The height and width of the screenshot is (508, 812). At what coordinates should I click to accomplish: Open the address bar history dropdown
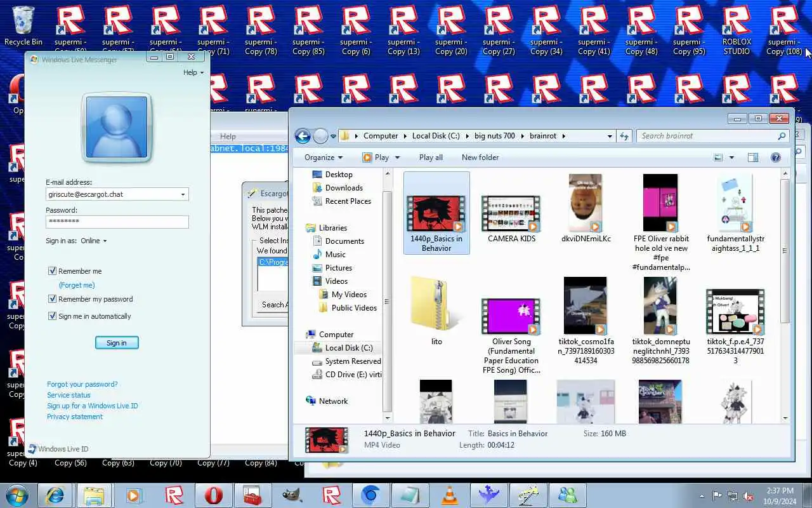[610, 136]
